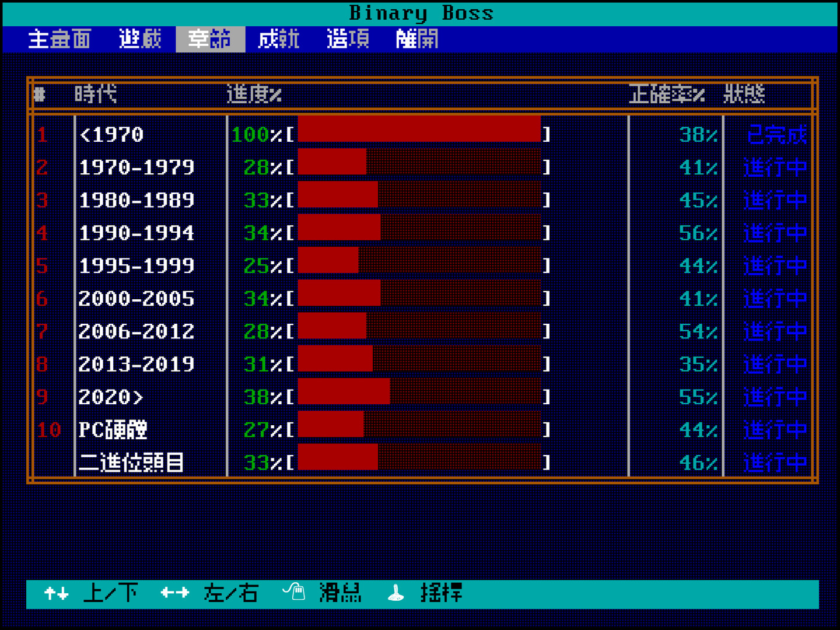Select the <1970 era row
Viewport: 840px width, 630px height.
(111, 135)
